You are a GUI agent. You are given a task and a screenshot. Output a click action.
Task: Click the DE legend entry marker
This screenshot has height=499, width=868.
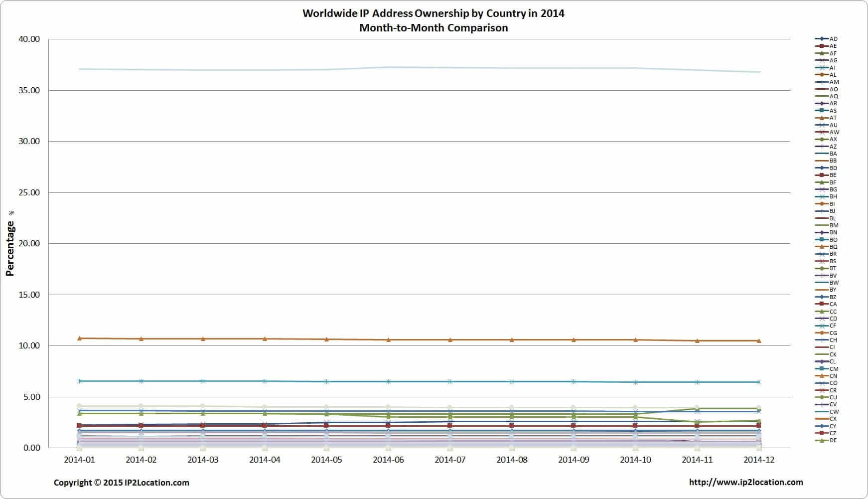[x=821, y=441]
